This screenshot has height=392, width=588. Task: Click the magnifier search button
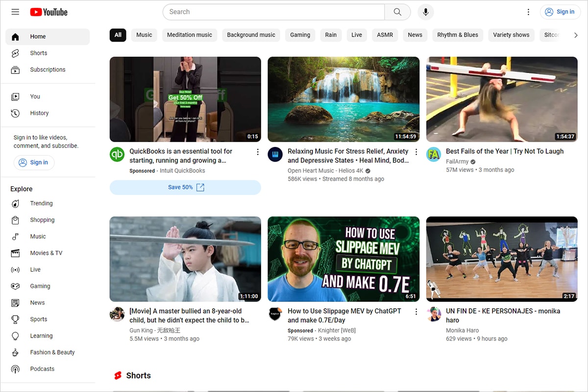(x=397, y=12)
